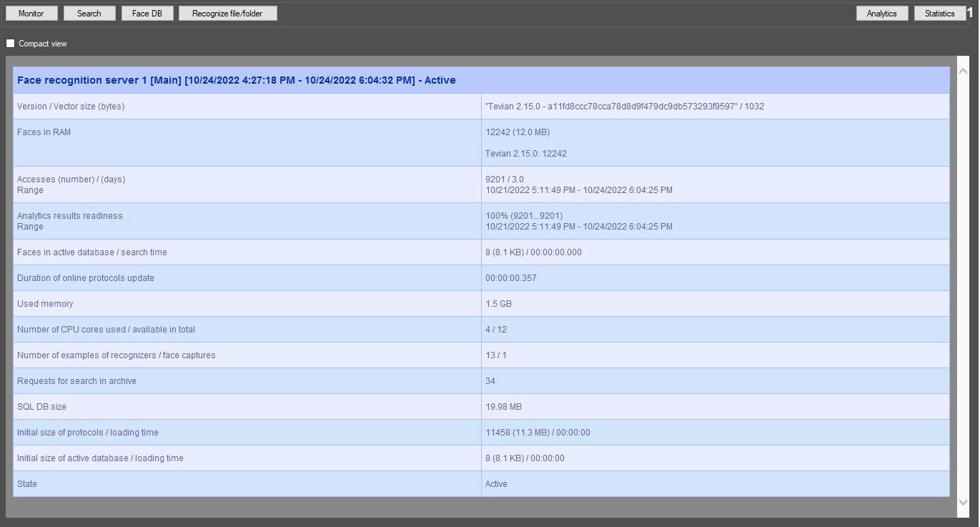Image resolution: width=980 pixels, height=527 pixels.
Task: Click the Tevian 2.15.0 version value cell
Action: 624,107
